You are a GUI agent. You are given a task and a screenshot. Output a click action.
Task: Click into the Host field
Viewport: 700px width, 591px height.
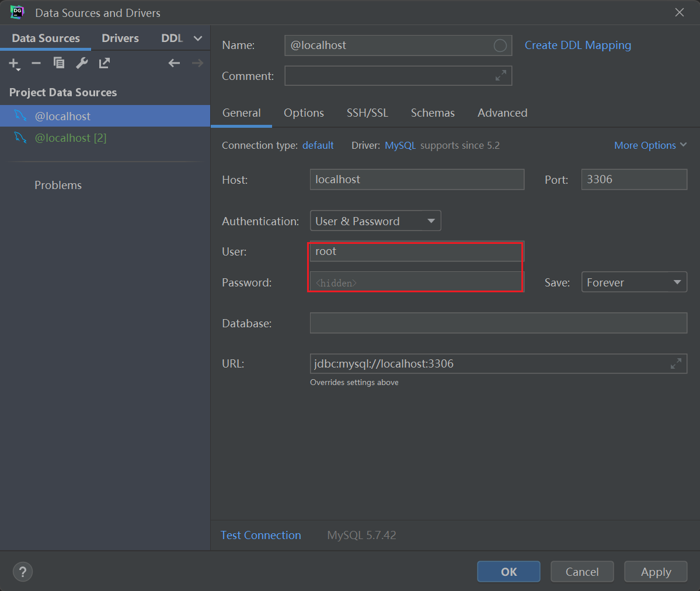coord(417,179)
